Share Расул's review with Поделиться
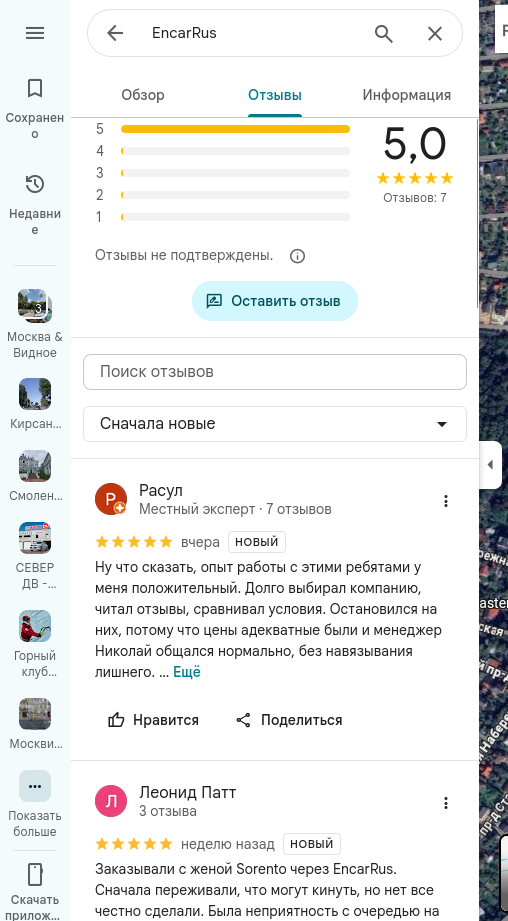Screen dimensions: 508x921 pyautogui.click(x=288, y=720)
